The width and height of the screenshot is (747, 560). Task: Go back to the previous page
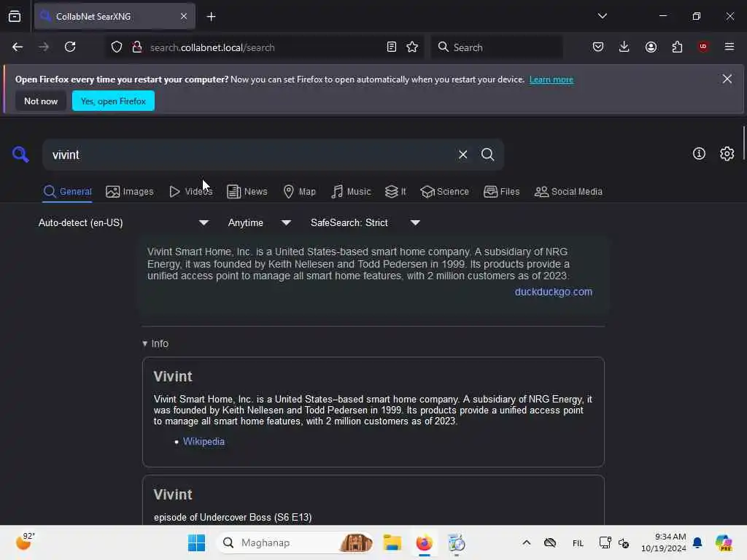coord(18,47)
